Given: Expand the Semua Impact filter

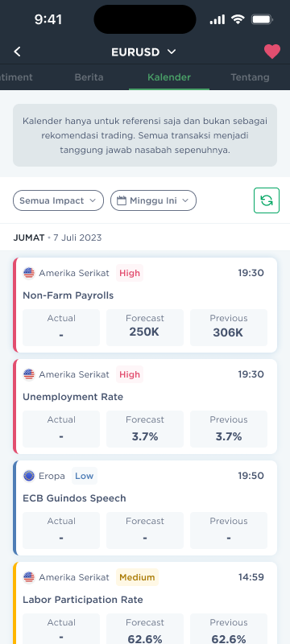Looking at the screenshot, I should (x=58, y=200).
